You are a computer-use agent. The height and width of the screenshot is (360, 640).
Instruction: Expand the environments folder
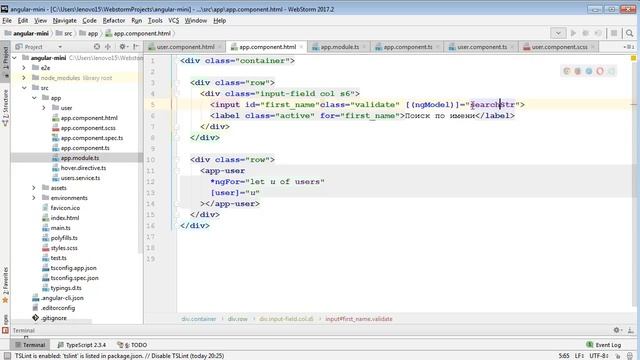click(34, 198)
